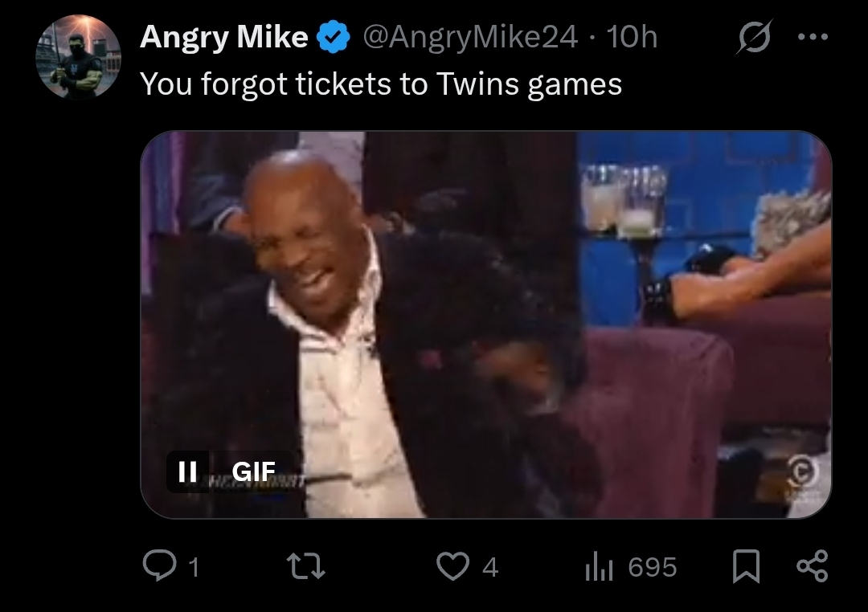Screen dimensions: 868x612
Task: Click the blue verified badge
Action: pyautogui.click(x=334, y=37)
